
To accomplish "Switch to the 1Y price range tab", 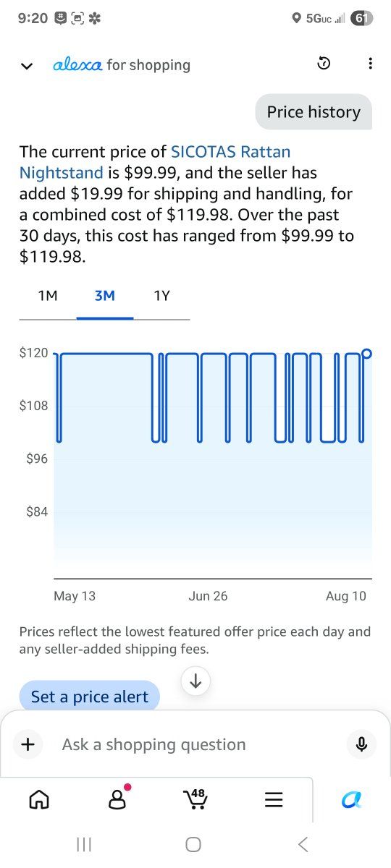I will (x=161, y=296).
